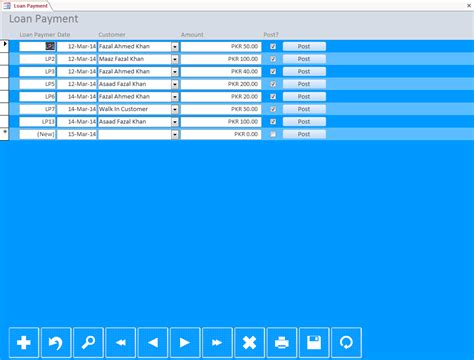Viewport: 474px width, 360px height.
Task: Click amount PKR 40.00 field
Action: (221, 71)
